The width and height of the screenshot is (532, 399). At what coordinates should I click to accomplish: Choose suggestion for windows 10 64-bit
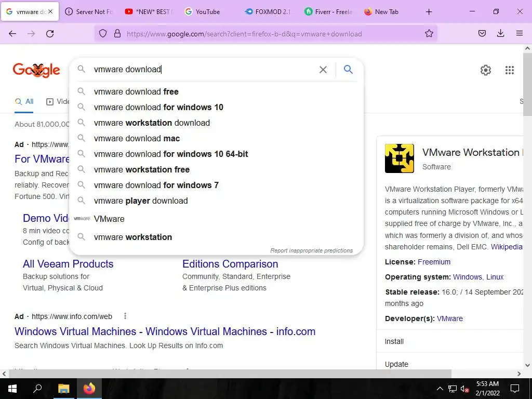[x=216, y=154]
